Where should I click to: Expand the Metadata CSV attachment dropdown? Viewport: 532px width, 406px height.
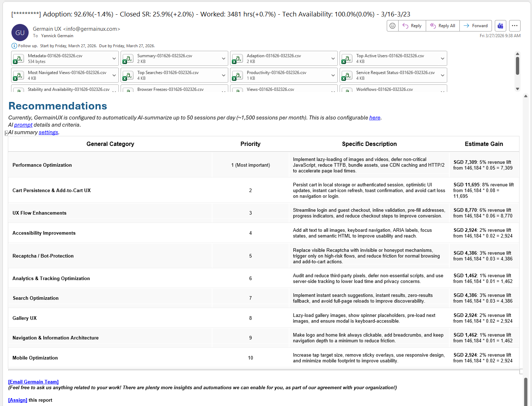(114, 59)
